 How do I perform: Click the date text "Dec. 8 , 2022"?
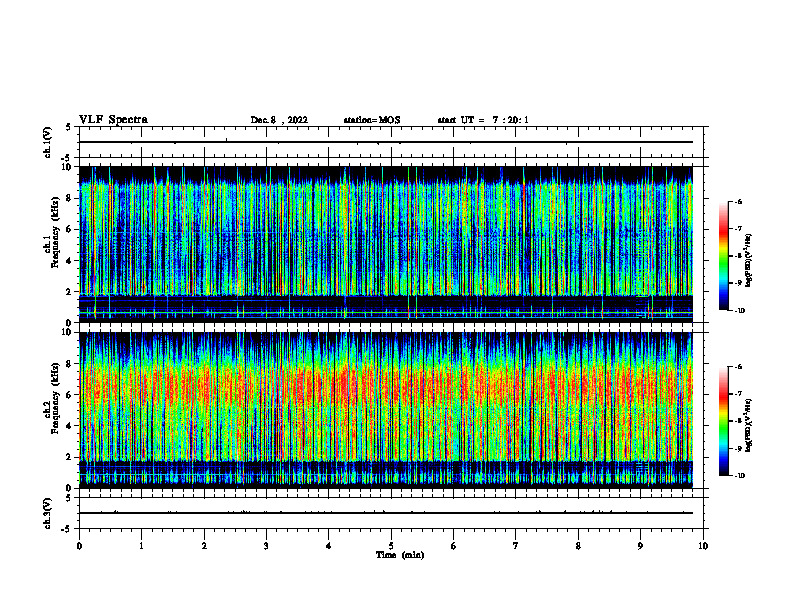(279, 120)
